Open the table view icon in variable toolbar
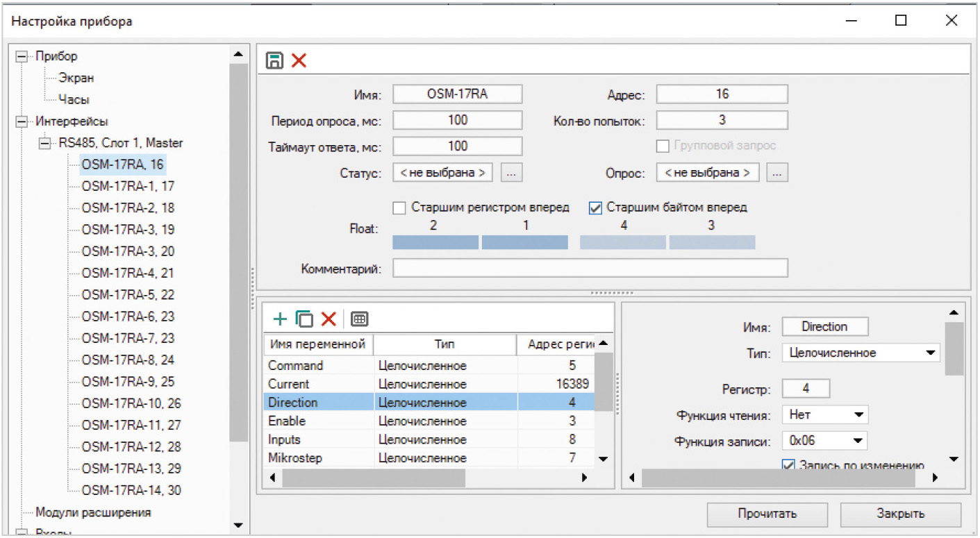The image size is (980, 538). [359, 319]
